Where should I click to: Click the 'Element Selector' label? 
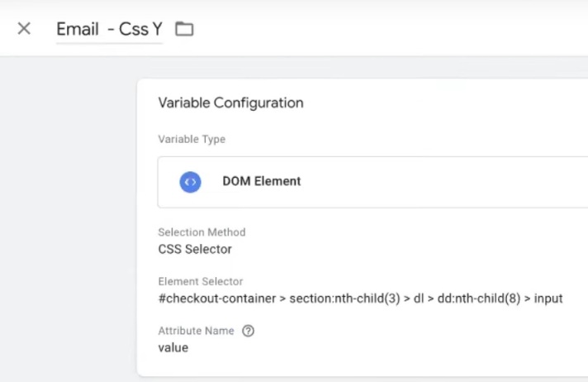[x=201, y=282]
